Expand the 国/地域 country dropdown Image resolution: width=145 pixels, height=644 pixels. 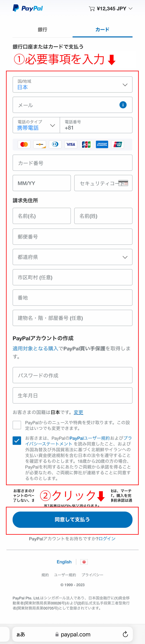[72, 84]
